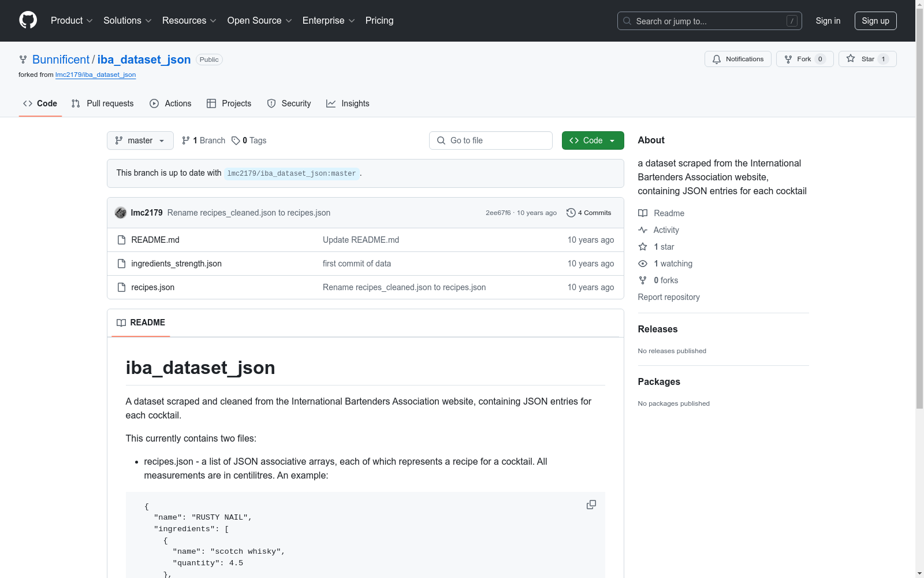Image resolution: width=924 pixels, height=578 pixels.
Task: Open the Product dropdown menu
Action: click(72, 20)
